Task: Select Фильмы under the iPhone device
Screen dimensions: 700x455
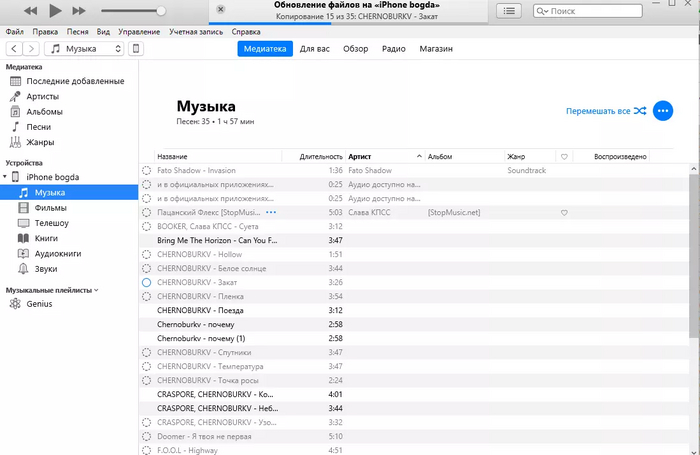Action: coord(50,208)
